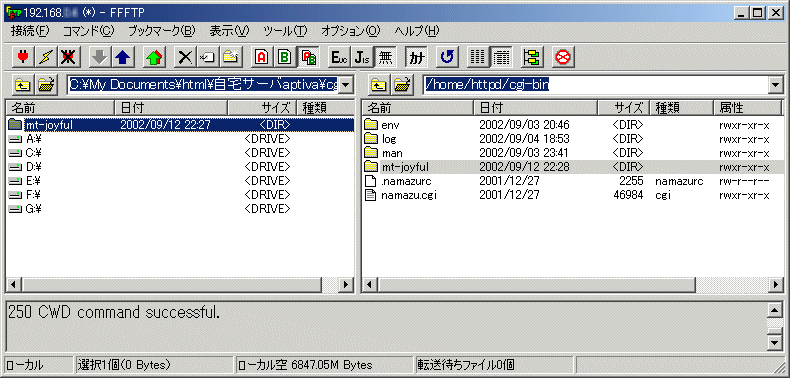Screen dimensions: 790x378
Task: Select JIS kanji code conversion
Action: point(362,57)
